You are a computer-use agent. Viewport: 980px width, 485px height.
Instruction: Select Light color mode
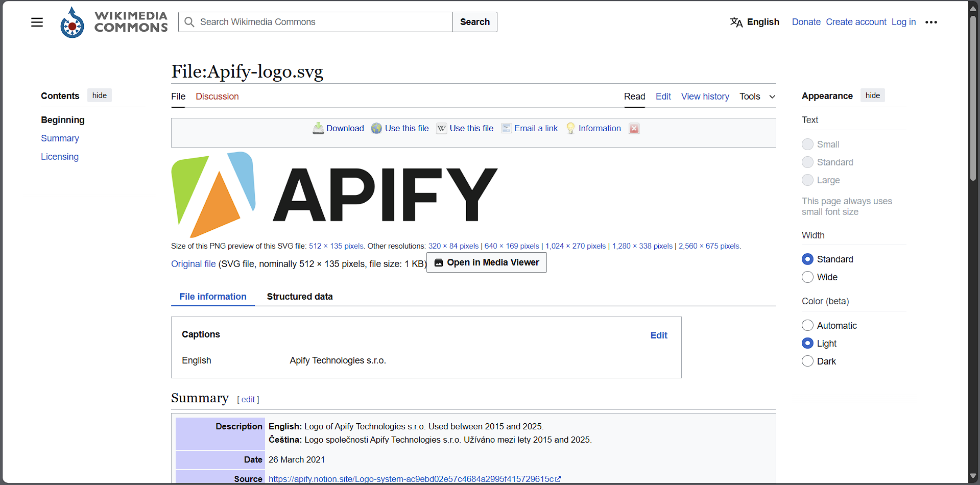[x=807, y=344]
